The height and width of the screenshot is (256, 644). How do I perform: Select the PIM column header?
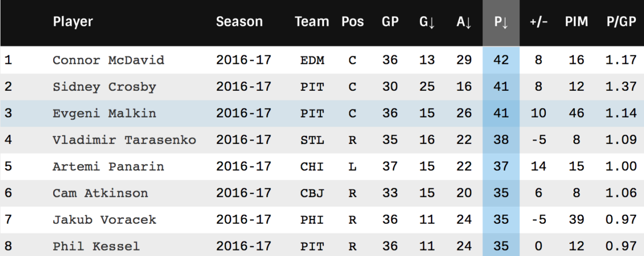tap(576, 22)
